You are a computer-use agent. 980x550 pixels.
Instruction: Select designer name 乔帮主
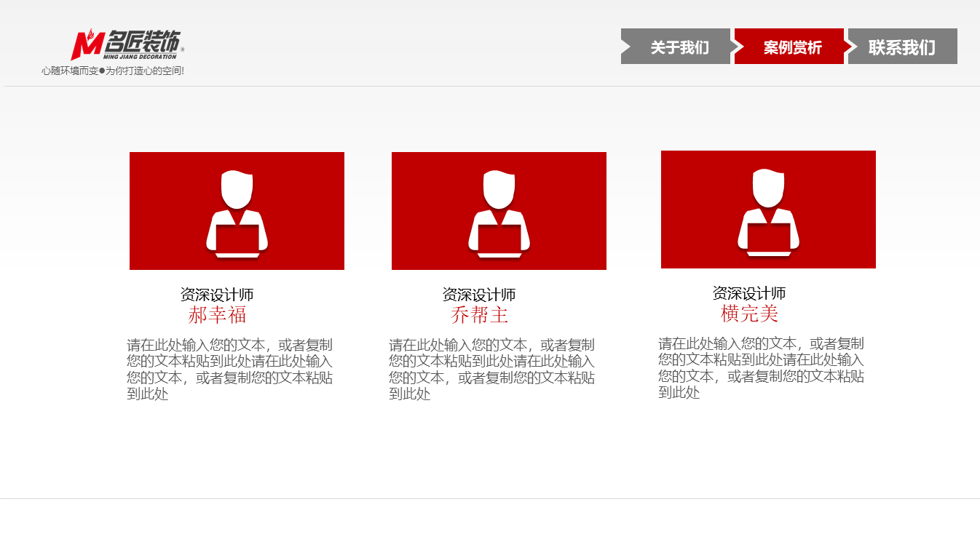479,315
